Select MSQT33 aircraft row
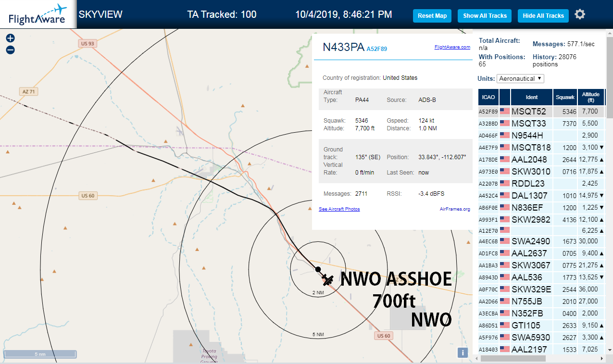The image size is (613, 364). pyautogui.click(x=541, y=123)
